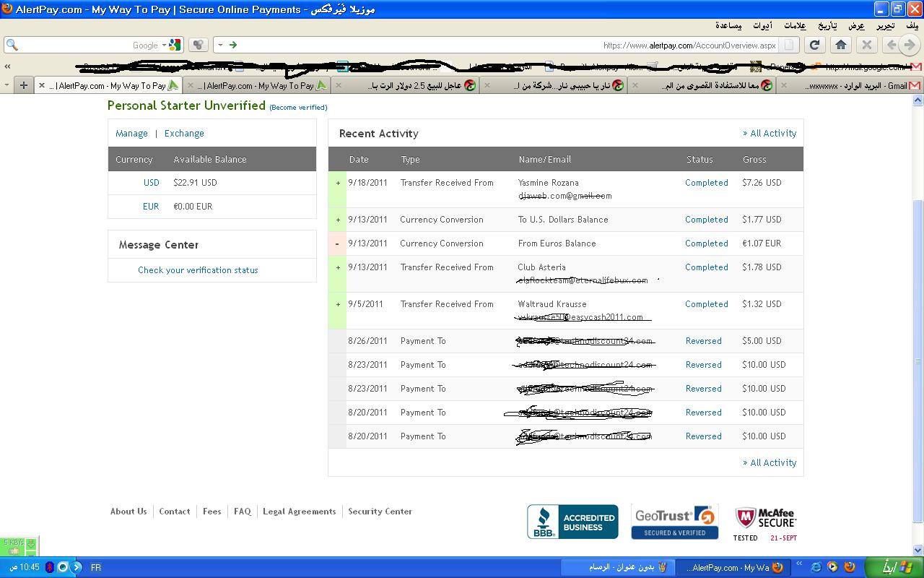Open the علامات (Bookmarks) menu
Screen dimensions: 924x578
(x=795, y=25)
